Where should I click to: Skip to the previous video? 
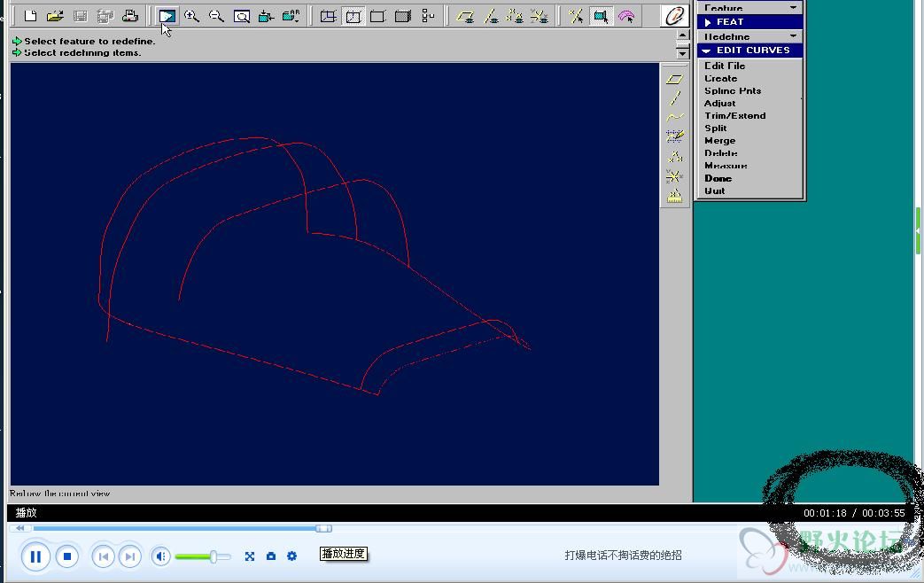tap(103, 556)
